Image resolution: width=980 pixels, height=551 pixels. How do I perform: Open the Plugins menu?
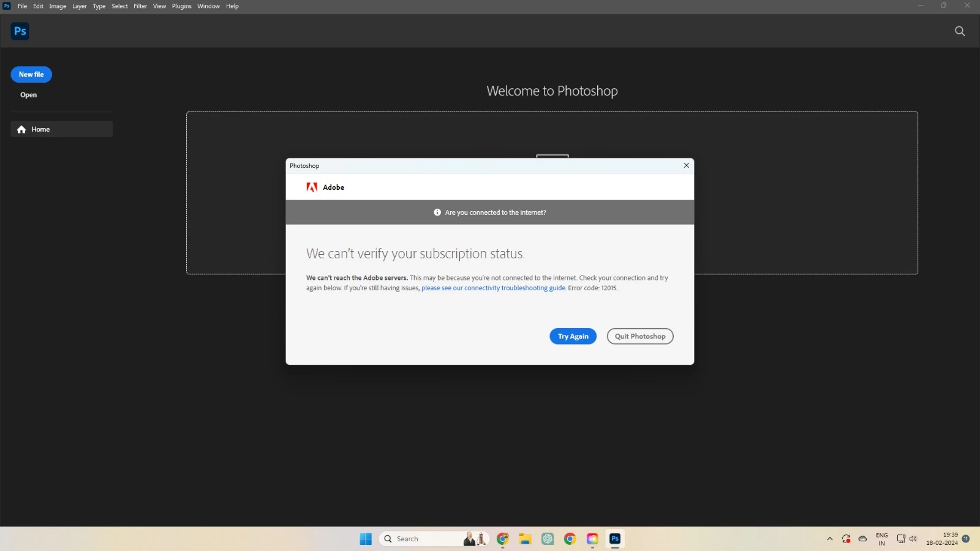coord(181,6)
